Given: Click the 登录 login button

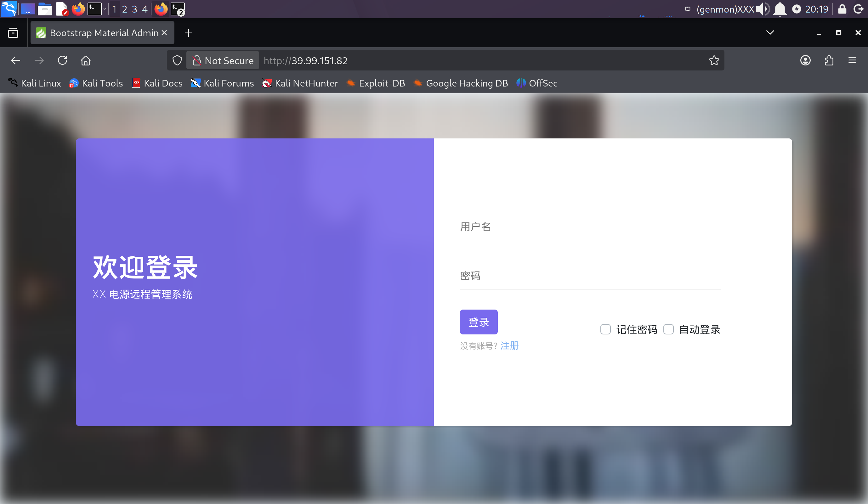Looking at the screenshot, I should pyautogui.click(x=479, y=322).
